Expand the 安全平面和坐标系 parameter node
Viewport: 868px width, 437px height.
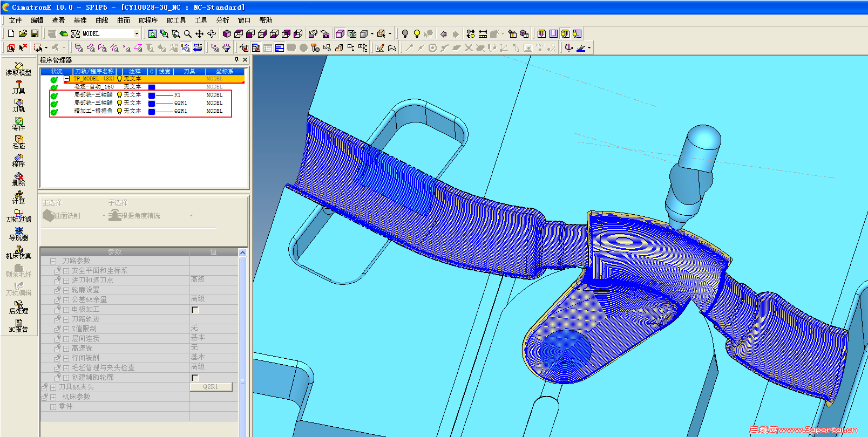point(66,271)
